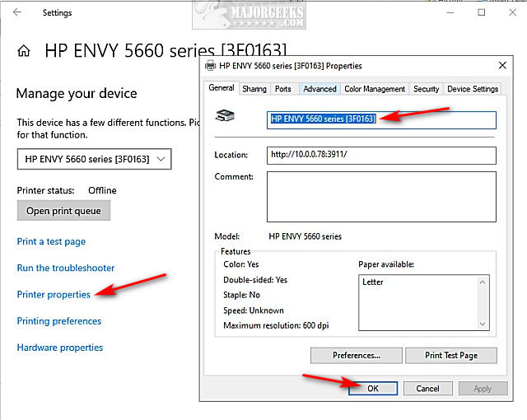Click Staple: No feature text
527x420 pixels.
tap(241, 295)
